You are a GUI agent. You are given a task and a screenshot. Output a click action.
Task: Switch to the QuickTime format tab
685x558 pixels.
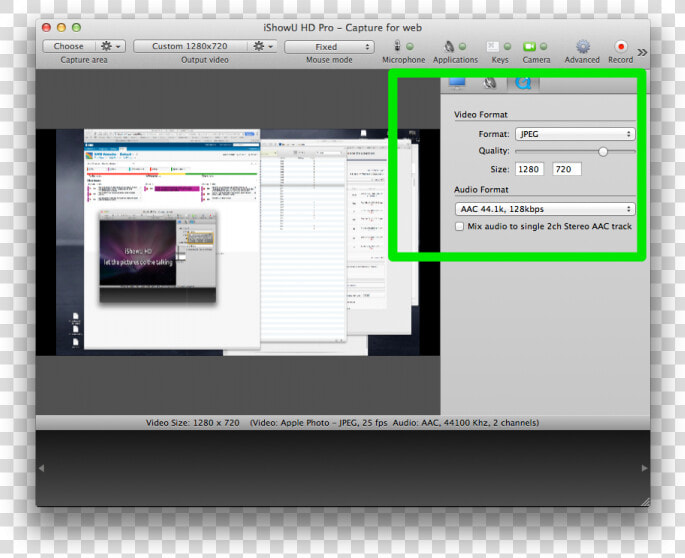tap(523, 83)
